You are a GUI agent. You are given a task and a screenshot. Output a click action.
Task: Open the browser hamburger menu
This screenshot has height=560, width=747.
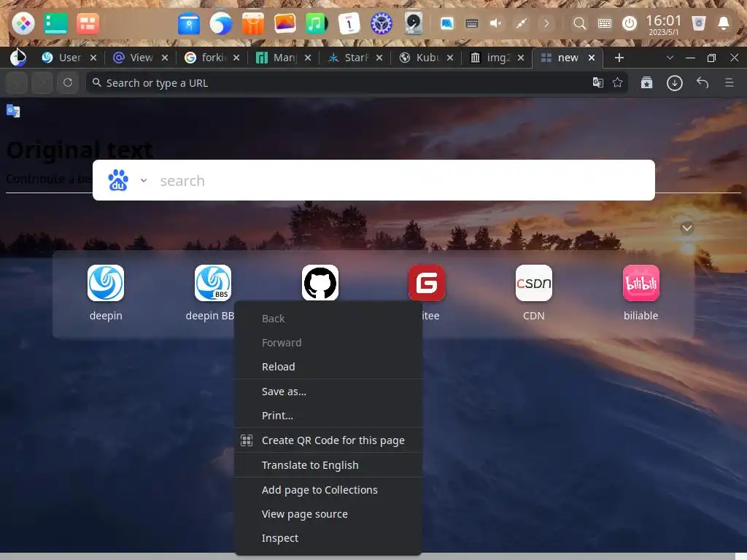pyautogui.click(x=729, y=82)
